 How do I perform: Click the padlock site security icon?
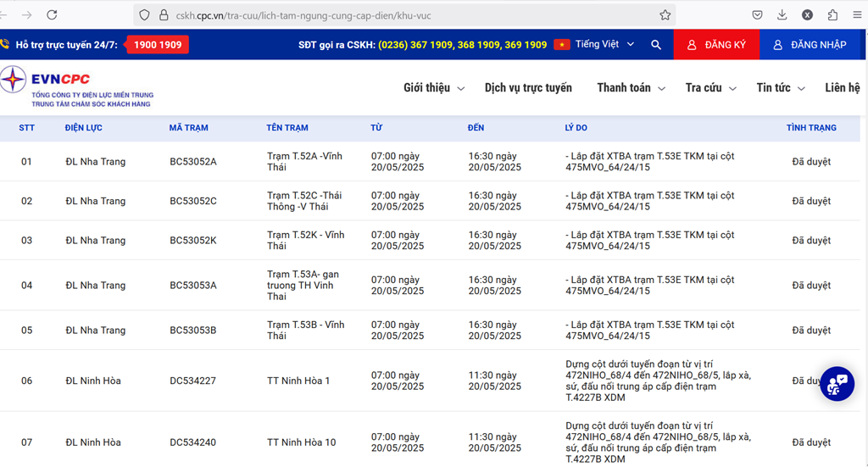coord(164,15)
